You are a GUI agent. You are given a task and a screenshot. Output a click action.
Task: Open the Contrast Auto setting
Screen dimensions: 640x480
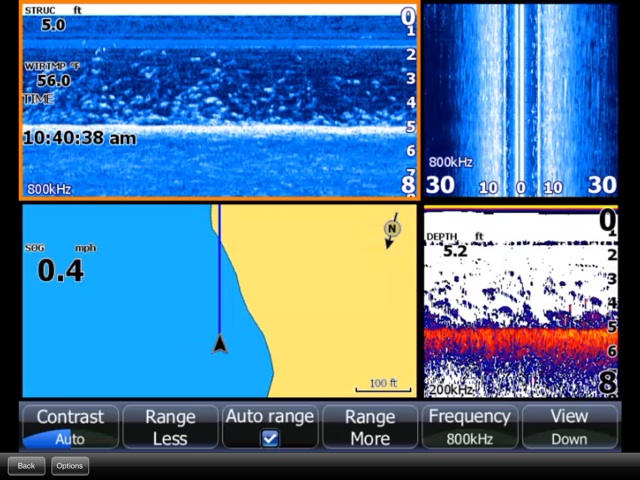coord(70,427)
